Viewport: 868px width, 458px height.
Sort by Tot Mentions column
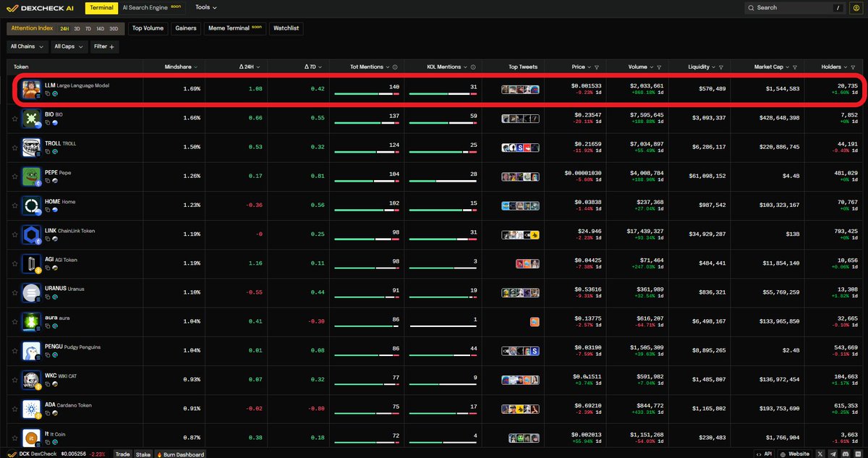[x=369, y=67]
